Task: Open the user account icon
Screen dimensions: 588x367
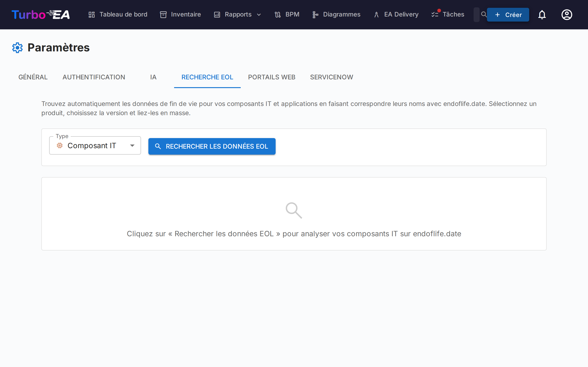Action: pos(567,14)
